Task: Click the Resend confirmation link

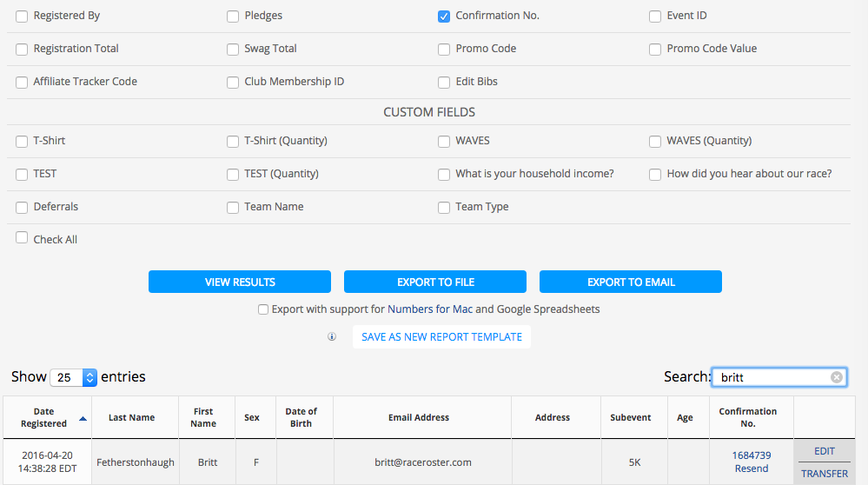Action: pos(752,468)
